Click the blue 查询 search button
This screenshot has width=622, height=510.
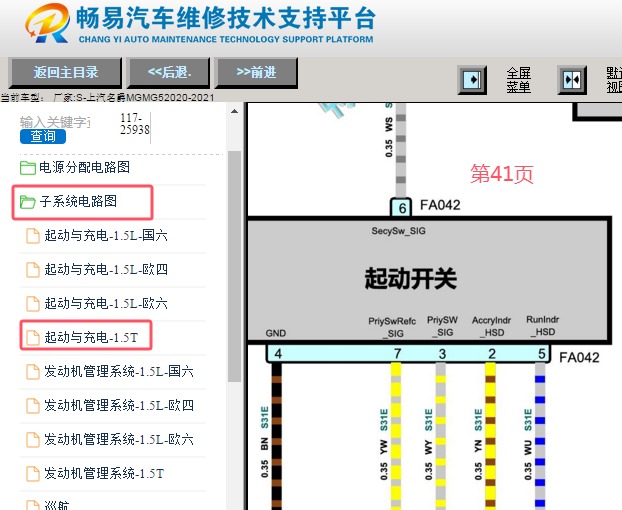[x=43, y=136]
